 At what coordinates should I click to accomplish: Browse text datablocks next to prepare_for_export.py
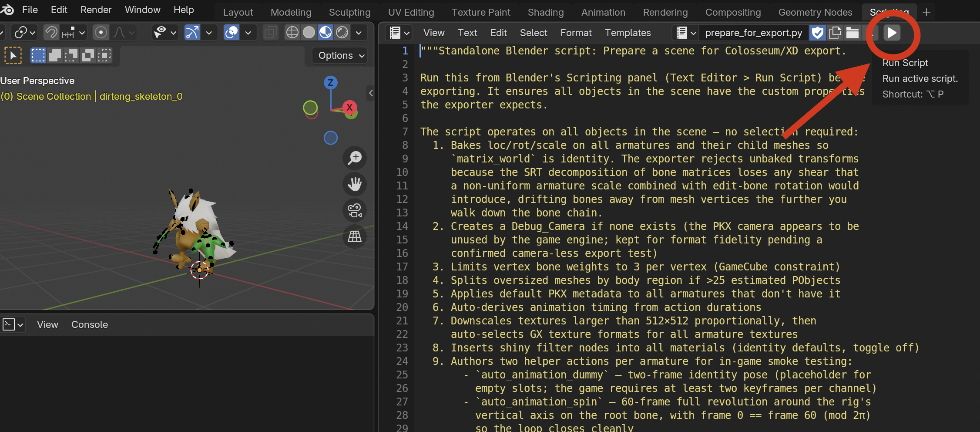pos(686,33)
